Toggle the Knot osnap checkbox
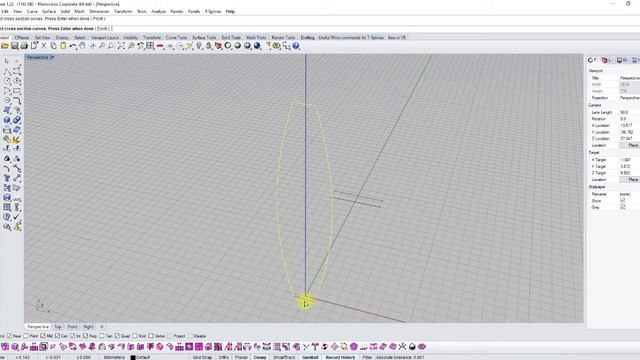The width and height of the screenshot is (640, 360). 134,336
